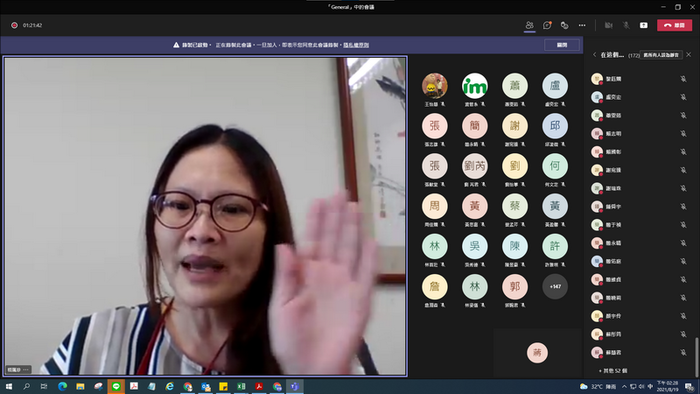Open Task View from the taskbar

tap(44, 386)
